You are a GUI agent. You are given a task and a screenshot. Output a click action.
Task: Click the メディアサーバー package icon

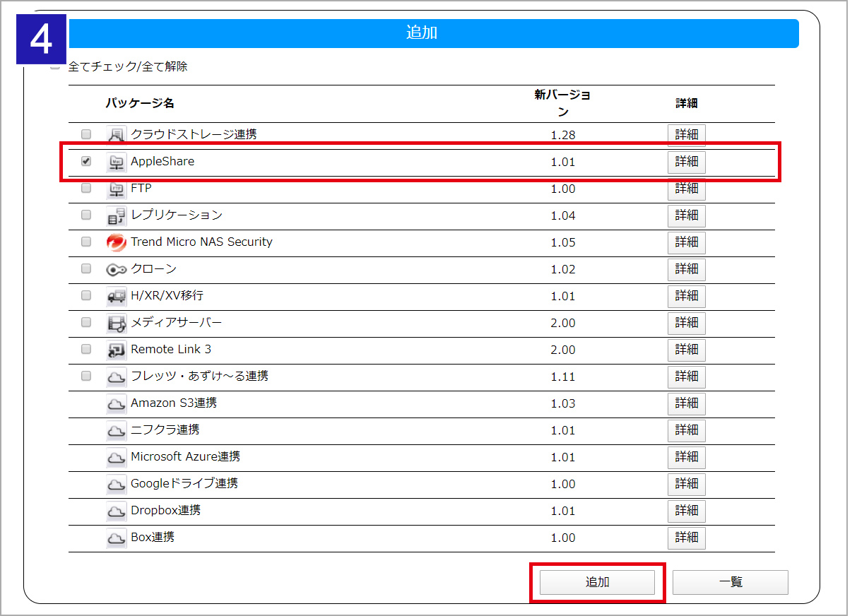point(116,323)
